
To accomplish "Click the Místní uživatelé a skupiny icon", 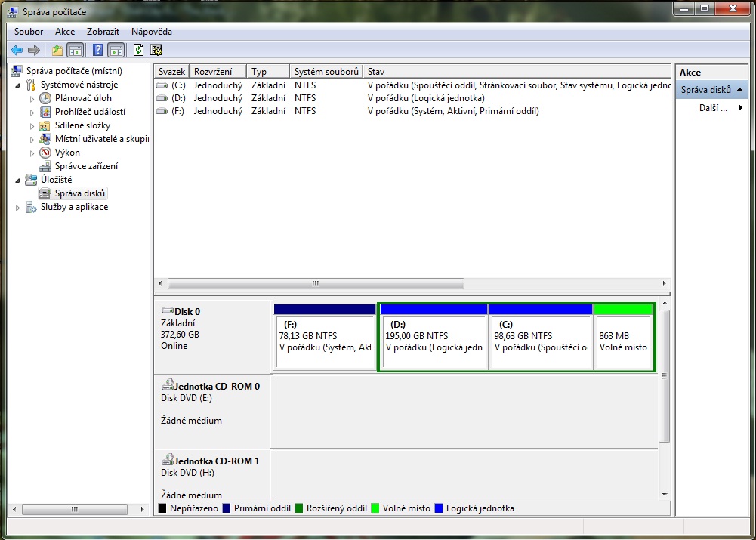I will [45, 139].
